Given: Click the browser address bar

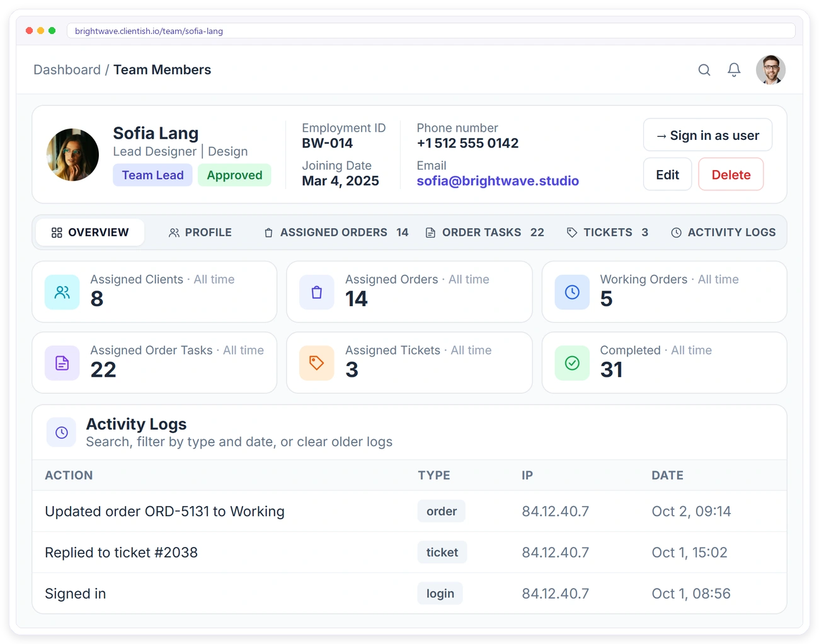Looking at the screenshot, I should click(x=431, y=31).
